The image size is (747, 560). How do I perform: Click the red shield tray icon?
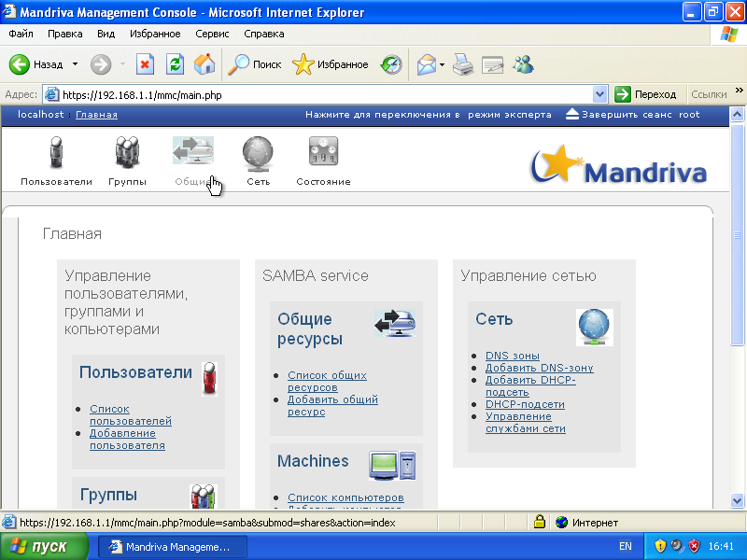click(695, 546)
